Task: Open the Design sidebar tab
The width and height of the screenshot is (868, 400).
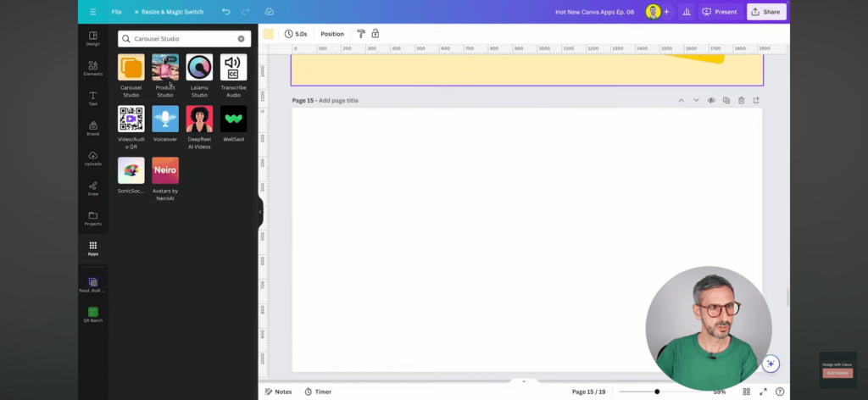Action: point(93,39)
